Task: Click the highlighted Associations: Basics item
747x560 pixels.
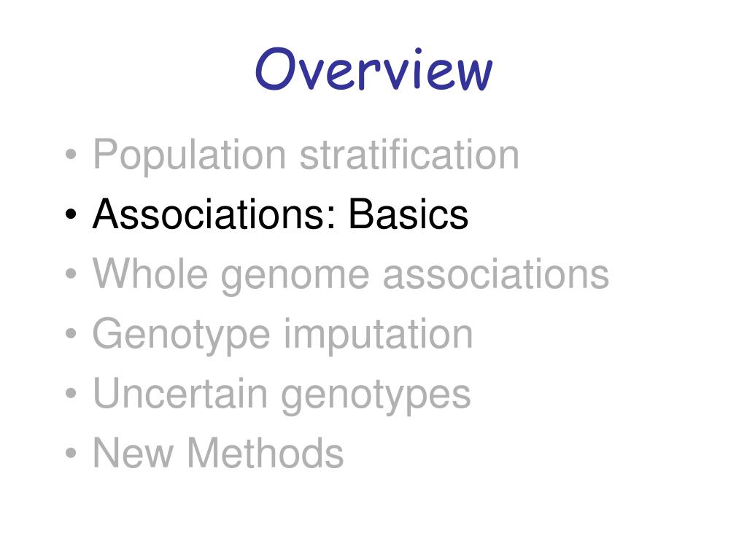Action: click(281, 214)
